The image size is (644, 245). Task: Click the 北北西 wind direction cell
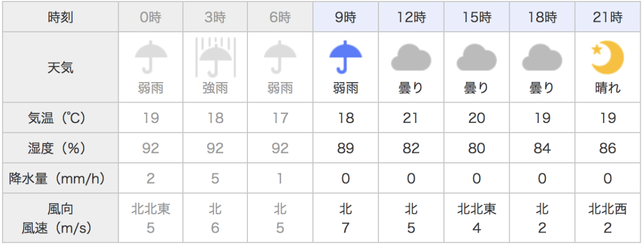[x=607, y=208]
